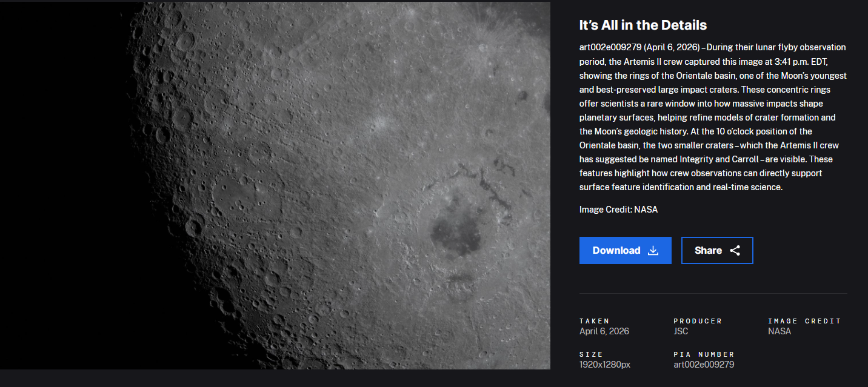This screenshot has height=387, width=868.
Task: Click the IMAGE CREDIT metadata label
Action: point(804,321)
